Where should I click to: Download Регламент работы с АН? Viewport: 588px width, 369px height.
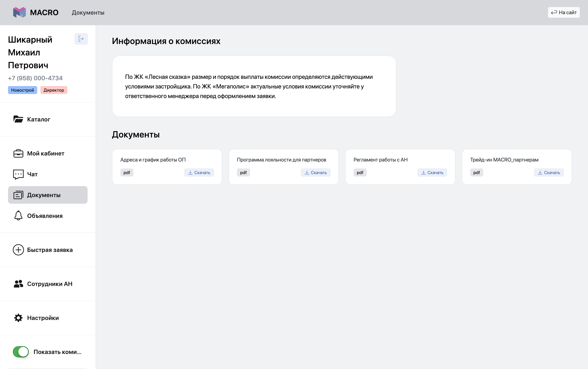[432, 172]
